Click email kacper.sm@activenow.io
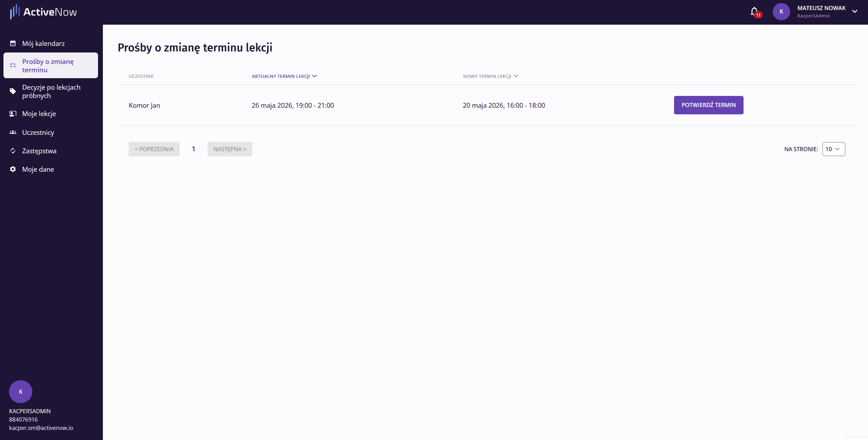 pos(41,428)
